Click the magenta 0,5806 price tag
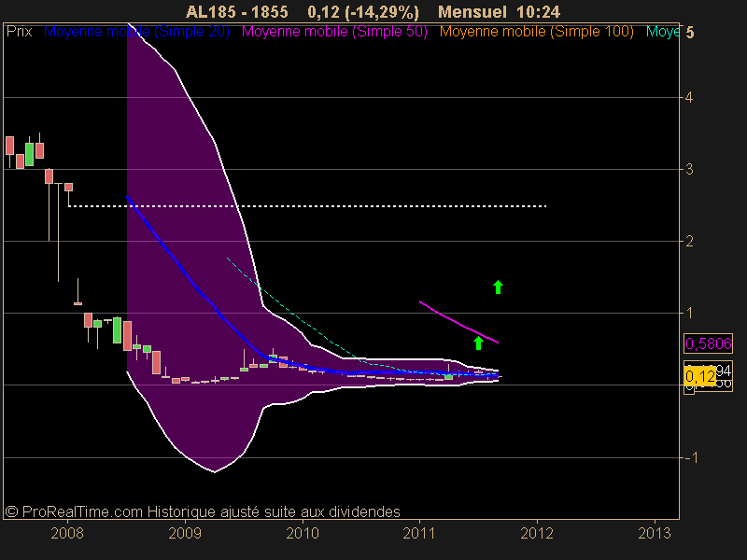 coord(709,343)
